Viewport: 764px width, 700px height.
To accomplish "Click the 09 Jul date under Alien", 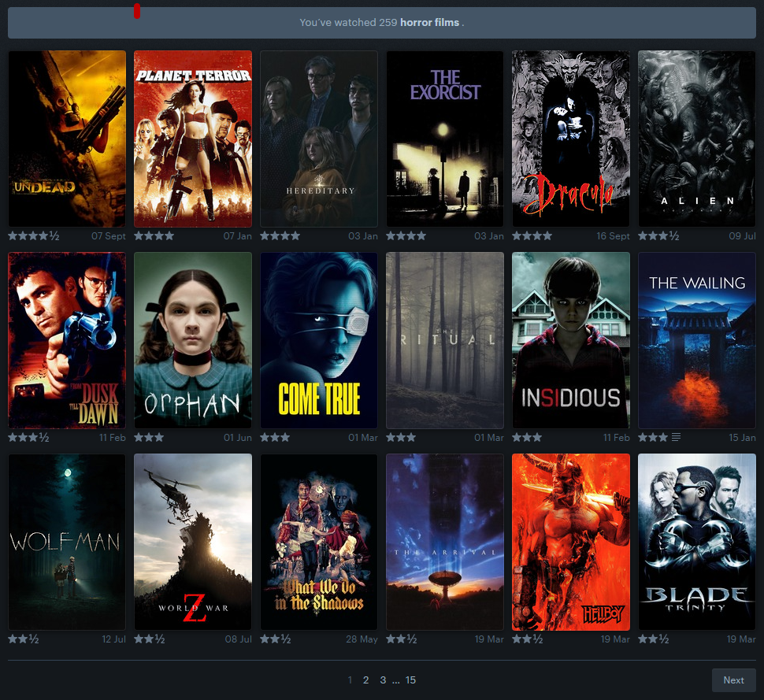I will click(742, 236).
